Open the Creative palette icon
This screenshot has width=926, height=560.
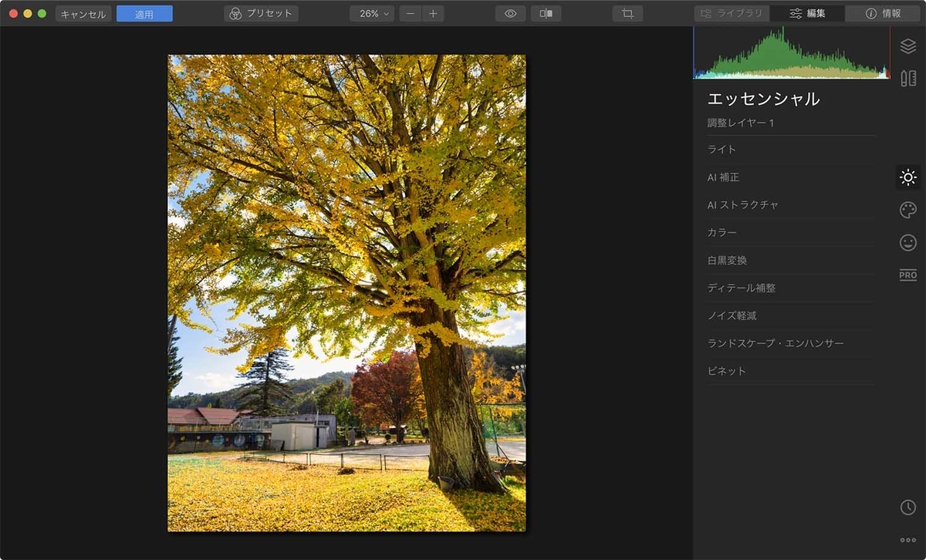(x=908, y=210)
